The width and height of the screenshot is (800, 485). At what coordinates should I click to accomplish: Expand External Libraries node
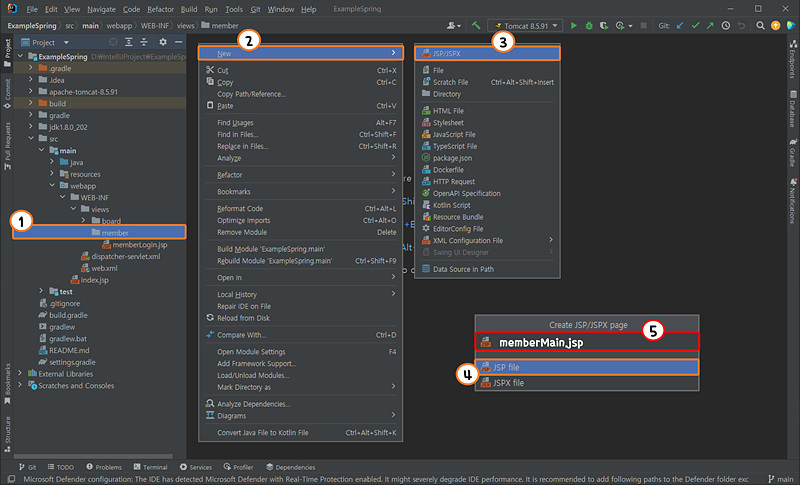(20, 373)
